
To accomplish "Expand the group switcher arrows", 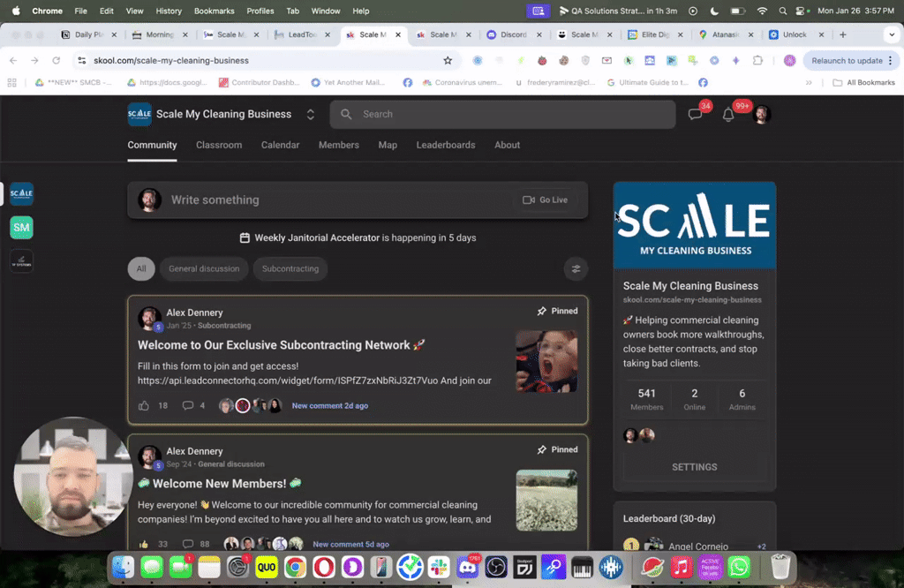I will pos(310,114).
